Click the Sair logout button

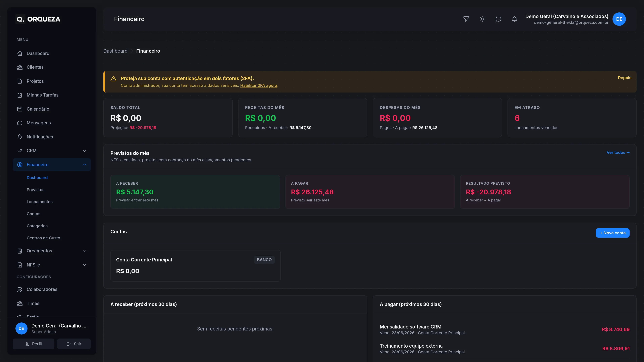point(74,344)
